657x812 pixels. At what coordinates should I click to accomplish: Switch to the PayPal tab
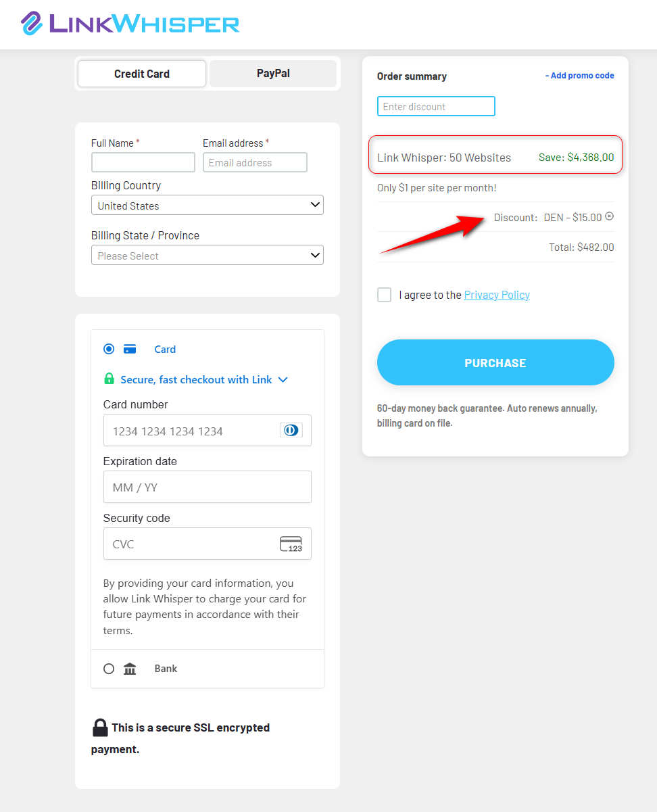[272, 74]
